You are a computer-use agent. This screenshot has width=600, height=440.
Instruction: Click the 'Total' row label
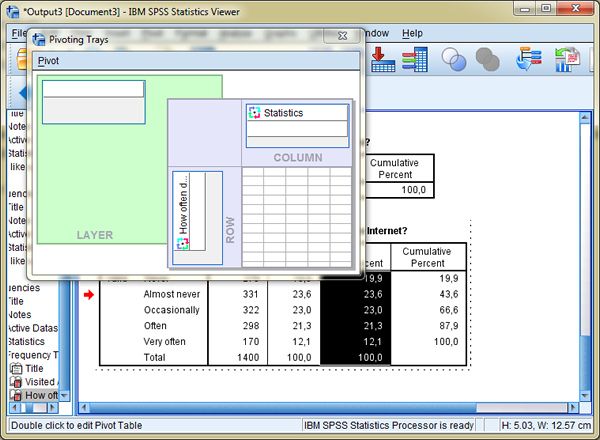pyautogui.click(x=155, y=357)
